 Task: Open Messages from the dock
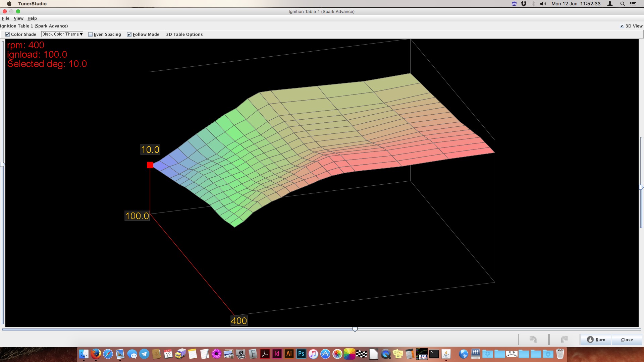132,354
